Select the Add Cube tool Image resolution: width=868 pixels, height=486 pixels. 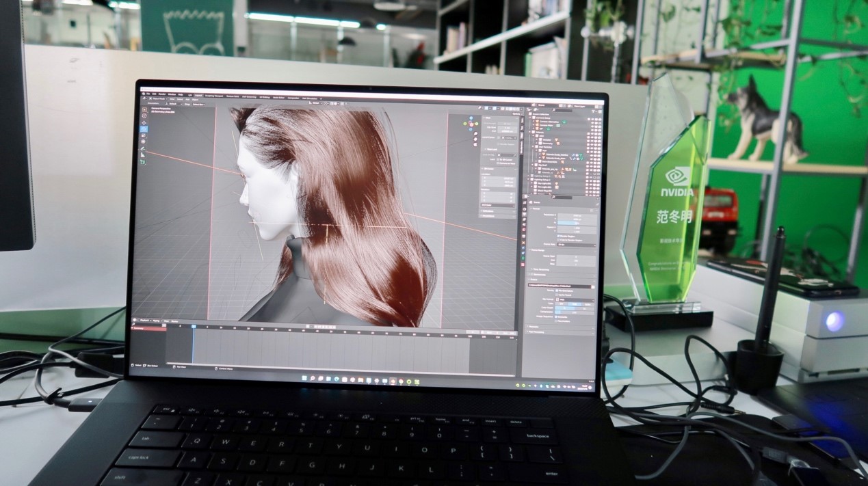click(x=144, y=162)
